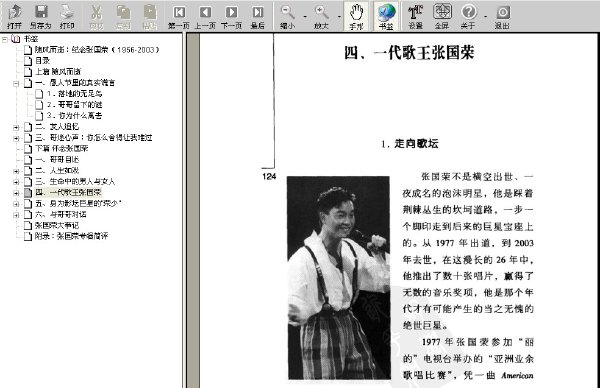Expand the 四、一代歌王张国荣 node

16,193
